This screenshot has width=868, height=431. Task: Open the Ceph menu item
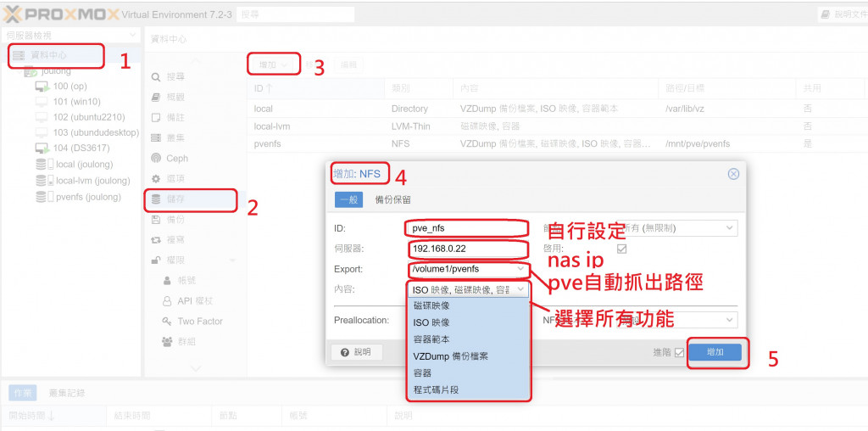coord(176,159)
